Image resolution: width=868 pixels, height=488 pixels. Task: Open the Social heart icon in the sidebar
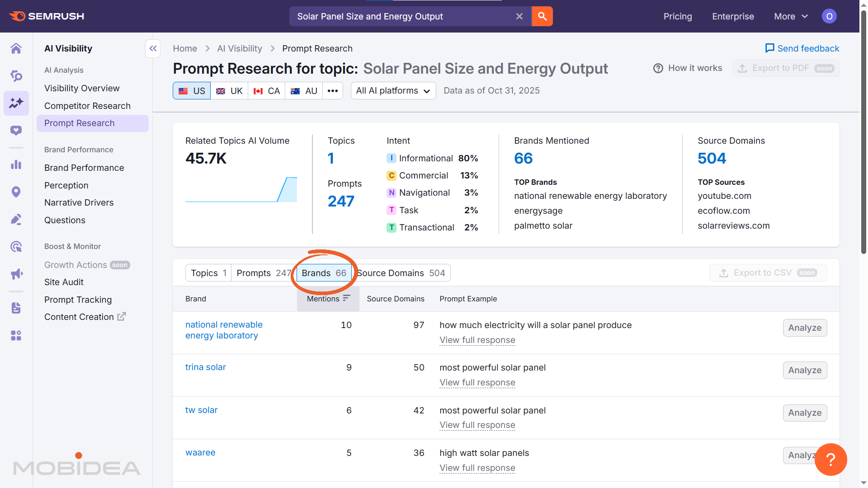[x=16, y=130]
